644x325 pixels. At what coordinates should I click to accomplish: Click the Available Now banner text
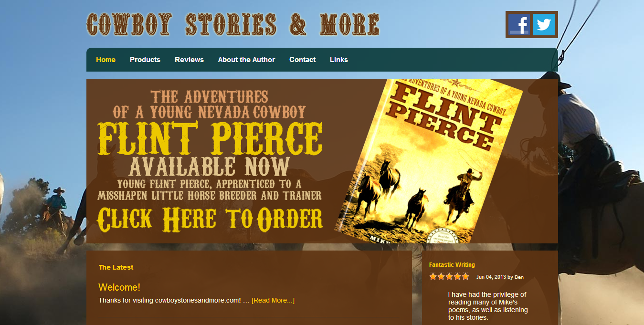(x=210, y=167)
